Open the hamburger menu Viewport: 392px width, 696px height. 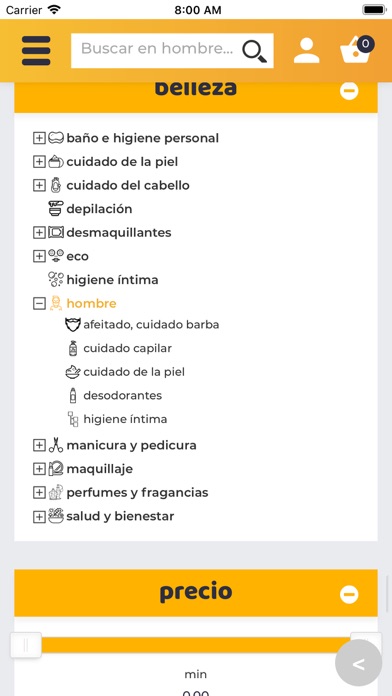(x=36, y=51)
